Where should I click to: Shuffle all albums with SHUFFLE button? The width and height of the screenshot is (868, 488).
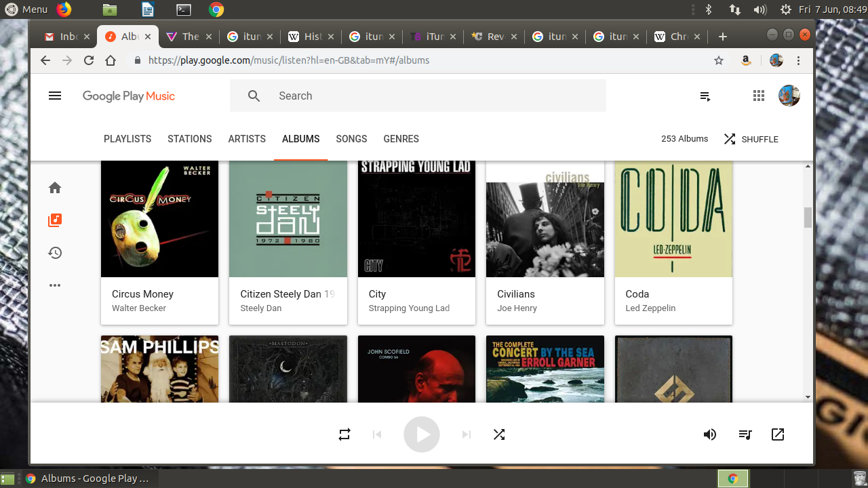pos(751,139)
